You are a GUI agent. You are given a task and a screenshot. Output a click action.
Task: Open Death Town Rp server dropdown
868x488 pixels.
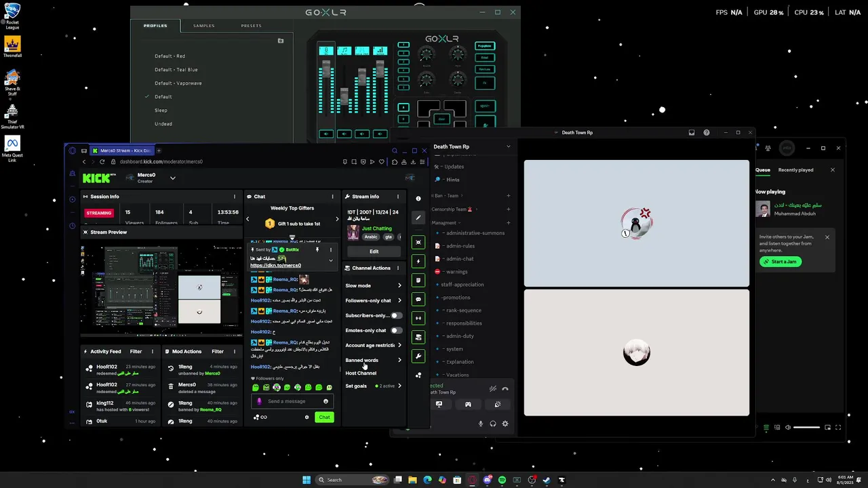coord(508,146)
